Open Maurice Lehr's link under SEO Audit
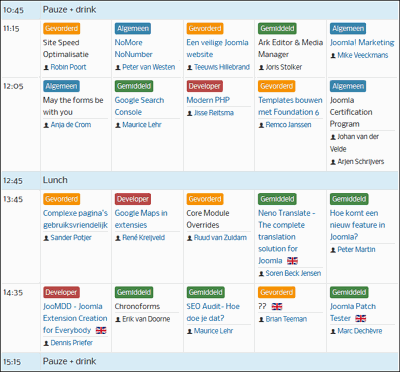The image size is (400, 372). click(213, 331)
